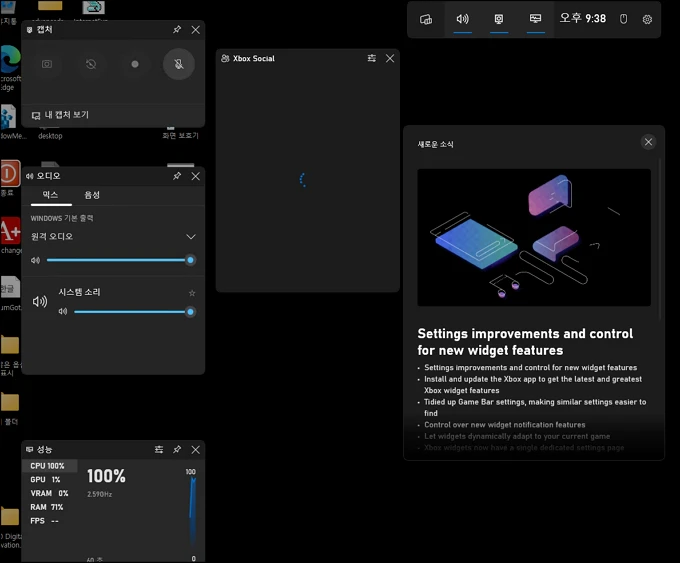Toggle the Audio widget from top bar
680x563 pixels.
click(463, 19)
